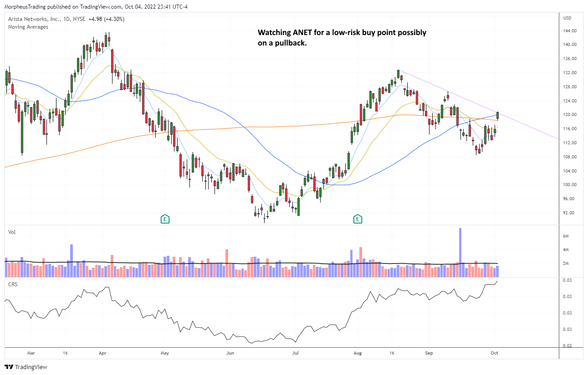
Task: Click the 132.00 price axis label
Action: (x=570, y=73)
